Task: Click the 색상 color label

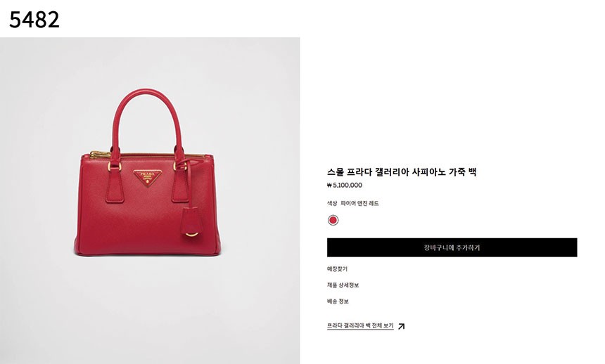Action: coord(332,203)
